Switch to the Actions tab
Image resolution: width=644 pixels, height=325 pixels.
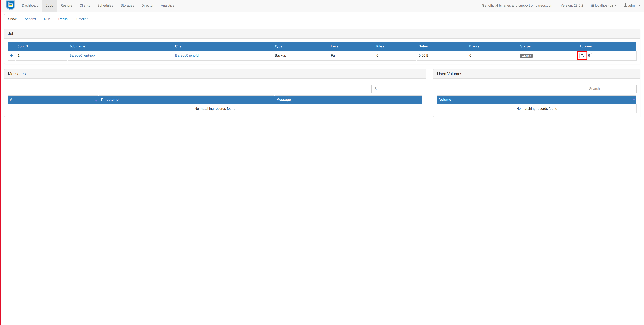click(30, 19)
